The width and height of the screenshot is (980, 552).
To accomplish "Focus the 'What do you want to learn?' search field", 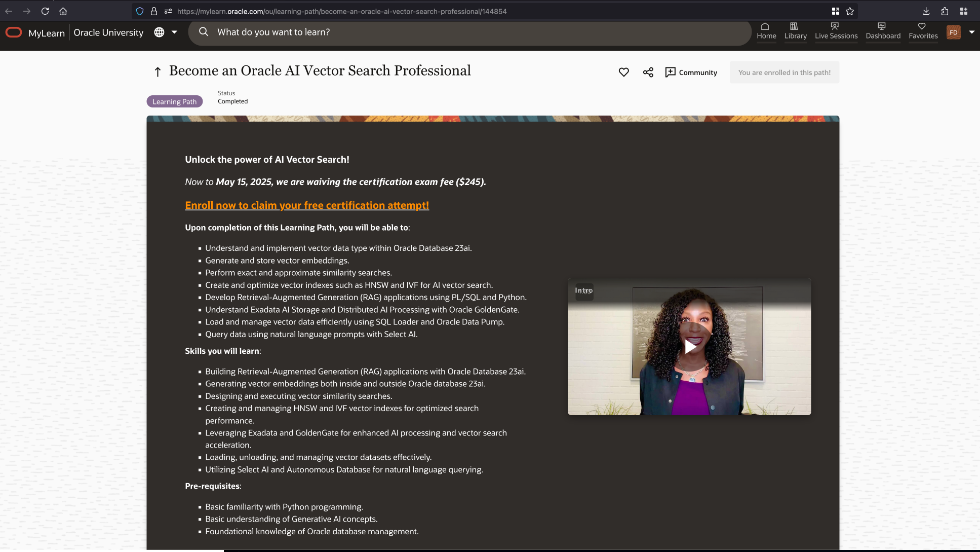I will coord(469,32).
